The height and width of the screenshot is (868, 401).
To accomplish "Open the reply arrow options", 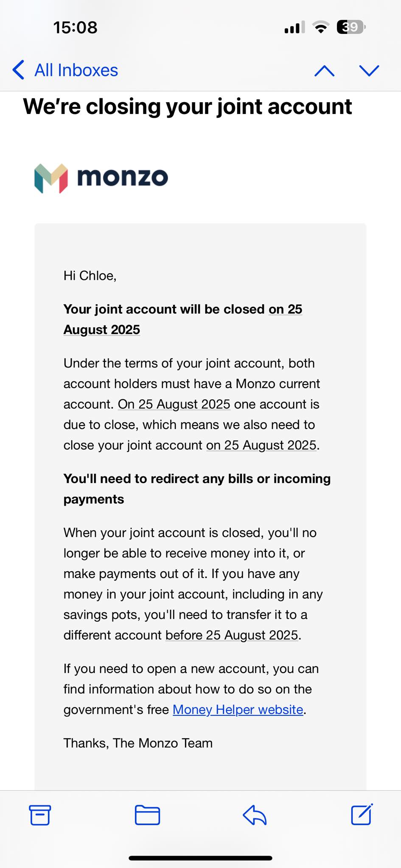I will coord(255,815).
